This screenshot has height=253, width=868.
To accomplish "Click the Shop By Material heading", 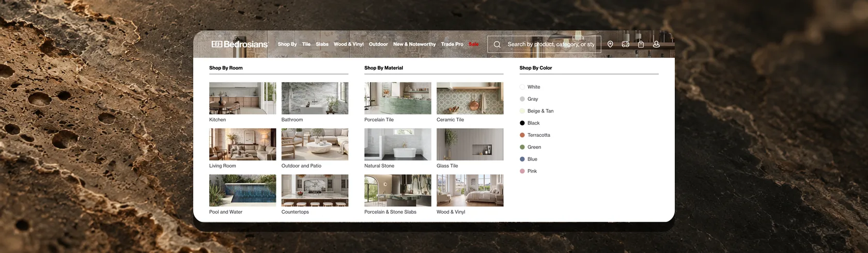I will click(x=384, y=68).
